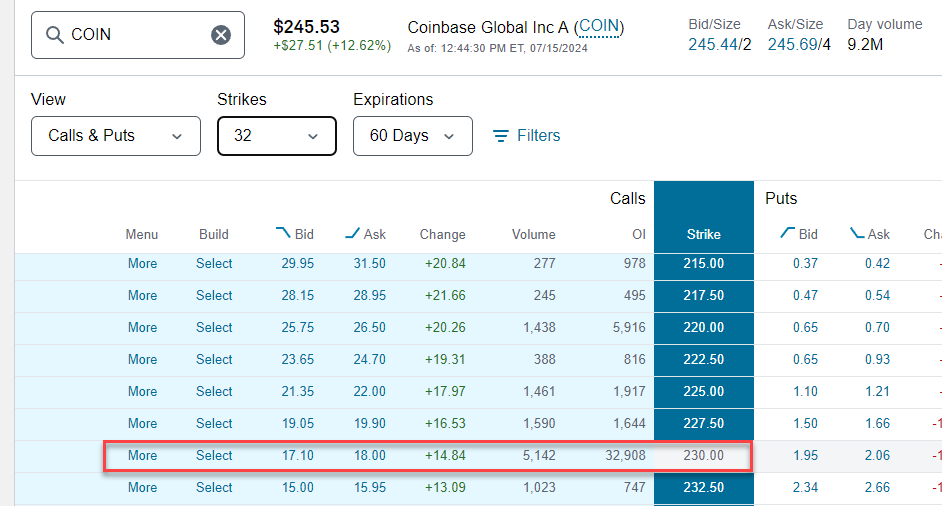Click call bid 25.75
The width and height of the screenshot is (942, 506).
(297, 328)
